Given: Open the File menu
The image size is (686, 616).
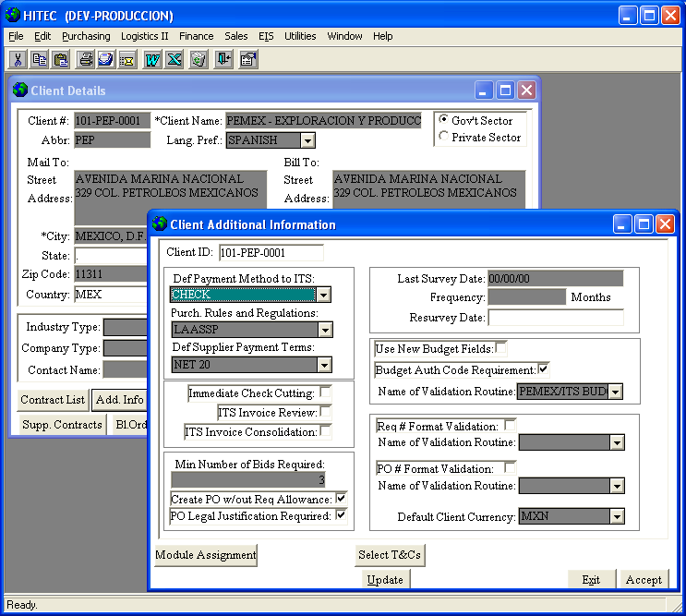Looking at the screenshot, I should pyautogui.click(x=16, y=36).
